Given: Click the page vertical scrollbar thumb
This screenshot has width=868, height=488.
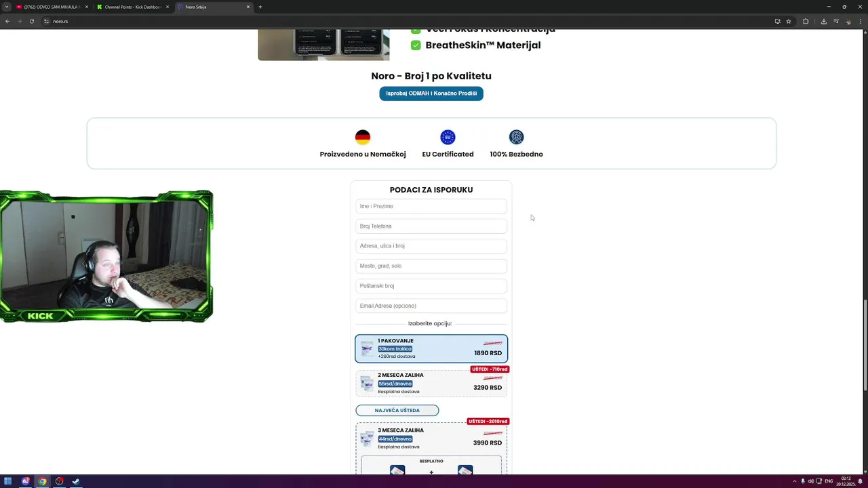Looking at the screenshot, I should (865, 345).
